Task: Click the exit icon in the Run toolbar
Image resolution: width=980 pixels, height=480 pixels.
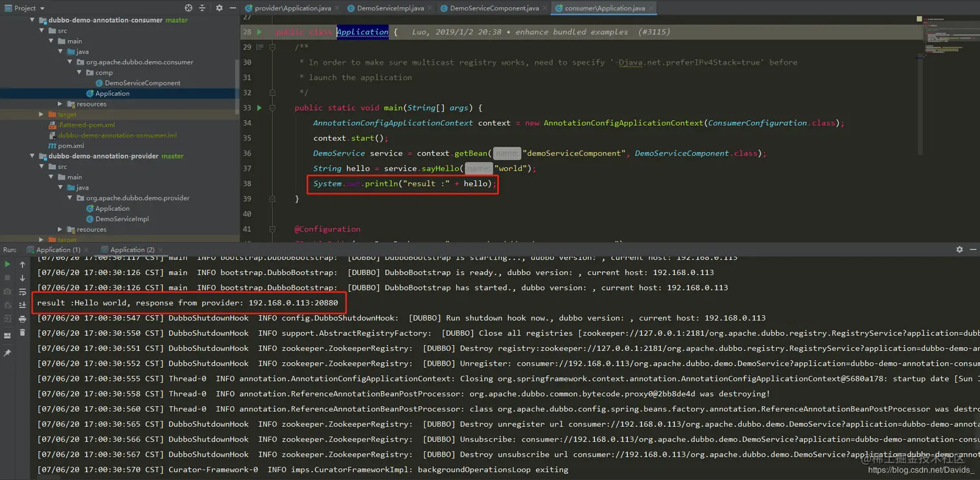Action: pos(7,318)
